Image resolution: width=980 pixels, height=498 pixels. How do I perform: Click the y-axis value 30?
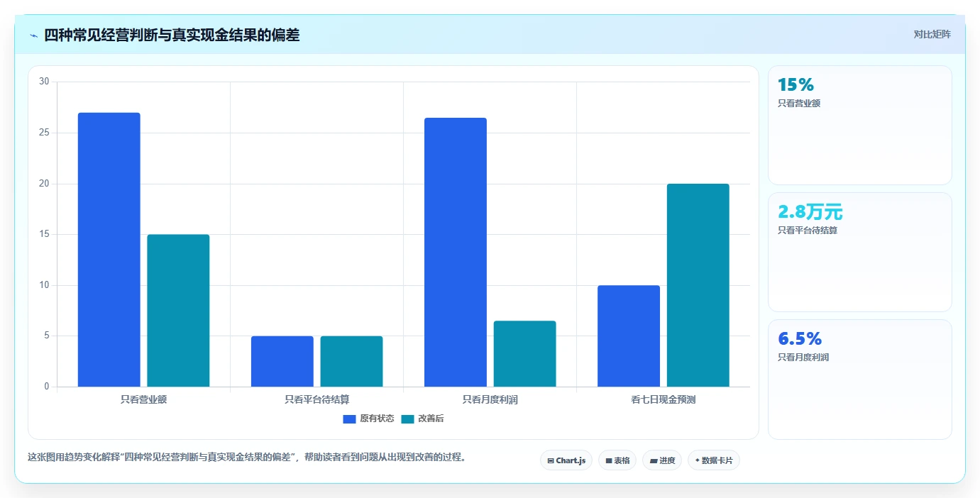(44, 82)
